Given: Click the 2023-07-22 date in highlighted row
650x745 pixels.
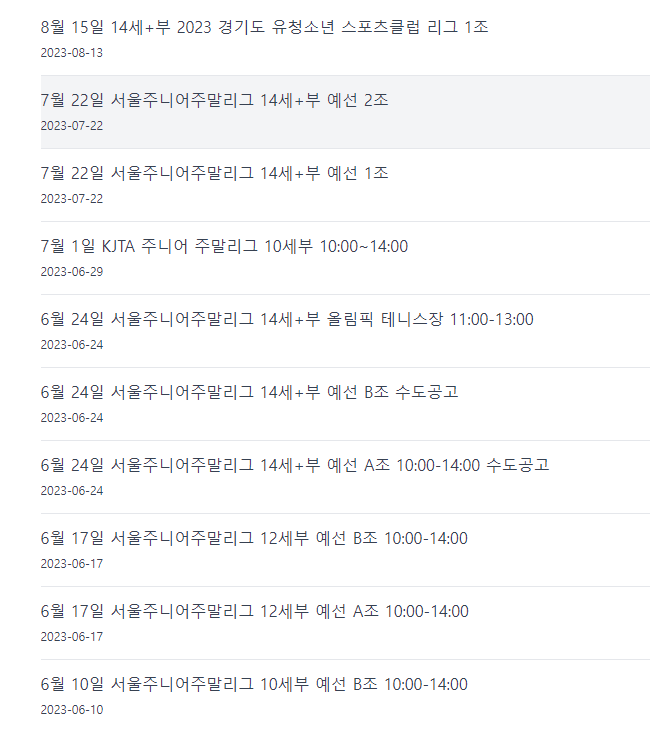Looking at the screenshot, I should click(x=72, y=126).
